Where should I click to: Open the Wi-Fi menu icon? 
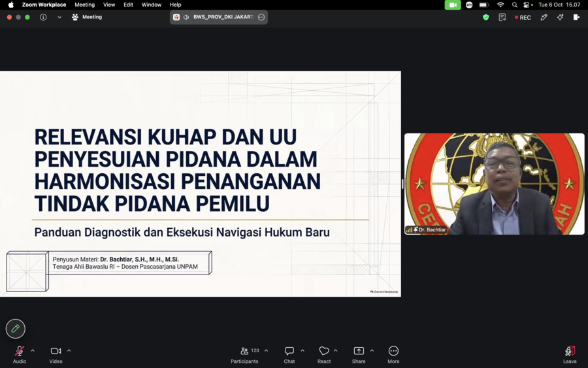[x=500, y=5]
